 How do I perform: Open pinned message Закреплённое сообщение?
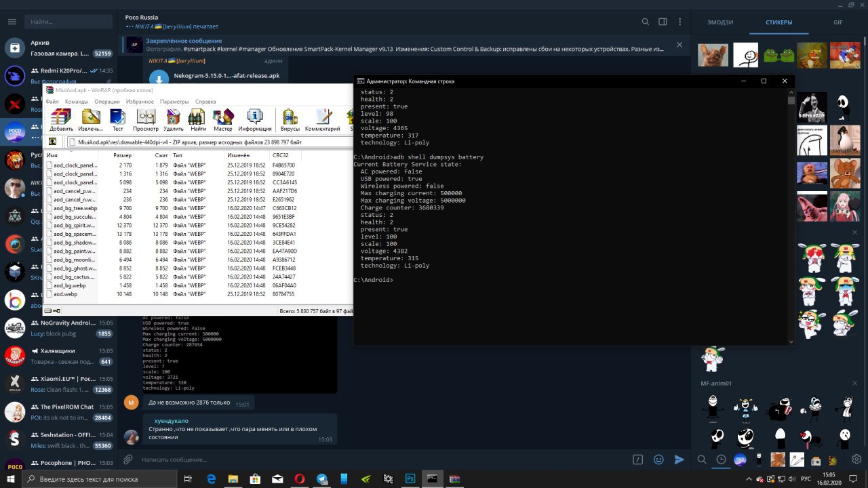point(400,45)
